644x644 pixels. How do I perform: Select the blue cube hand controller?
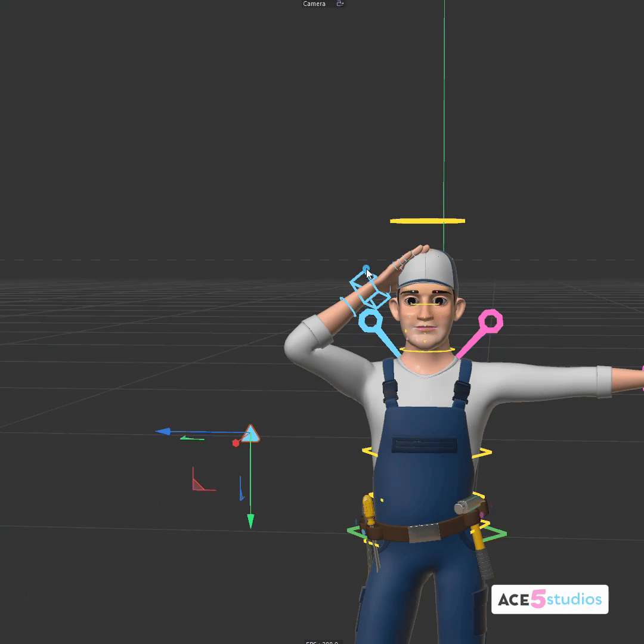pos(369,289)
